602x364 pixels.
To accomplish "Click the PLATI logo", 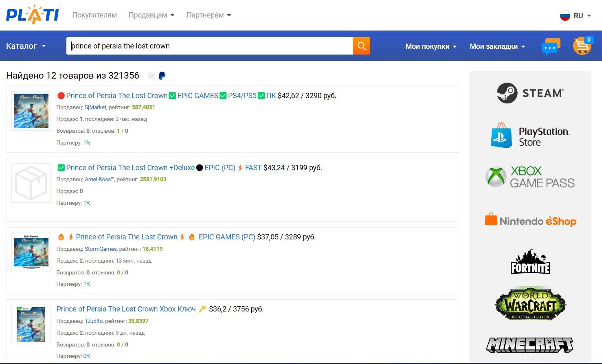I will pos(33,15).
